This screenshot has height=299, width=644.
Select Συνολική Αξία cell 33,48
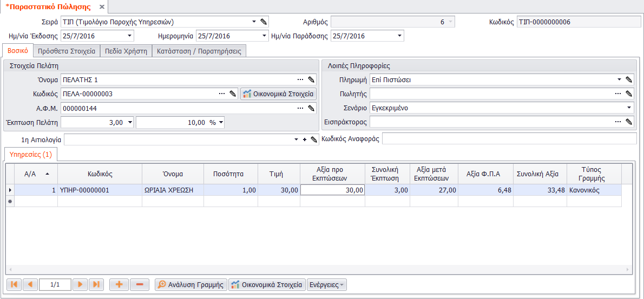click(540, 190)
